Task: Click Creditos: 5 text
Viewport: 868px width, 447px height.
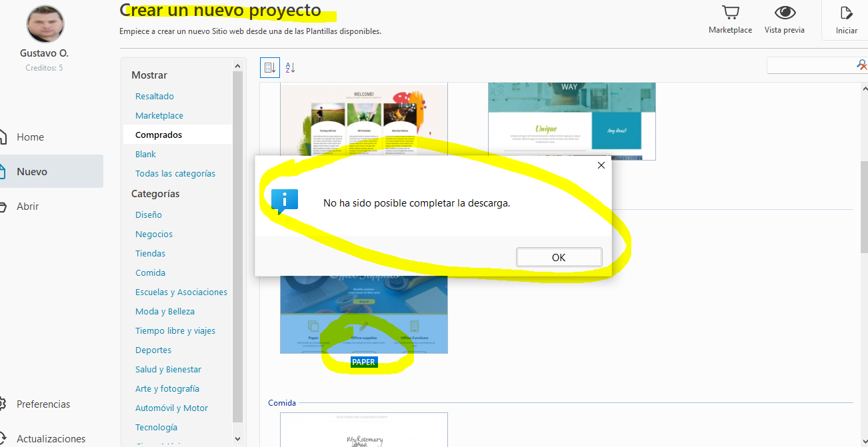Action: (44, 67)
